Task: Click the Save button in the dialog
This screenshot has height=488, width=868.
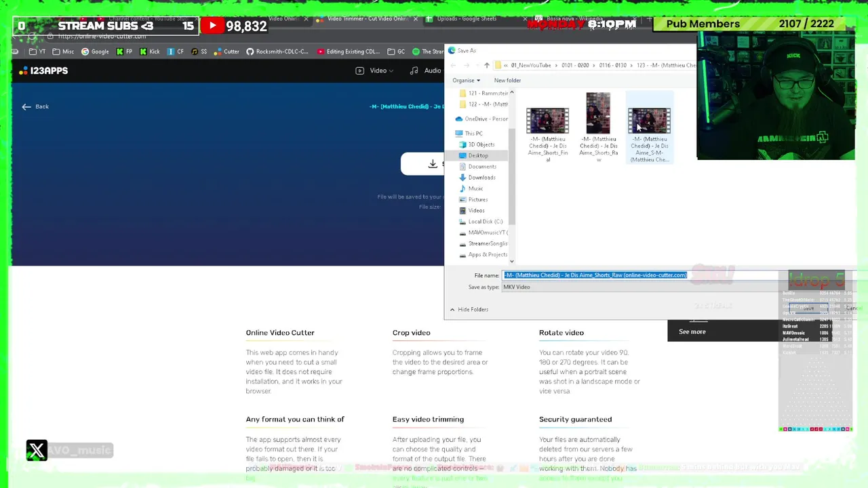Action: [808, 308]
